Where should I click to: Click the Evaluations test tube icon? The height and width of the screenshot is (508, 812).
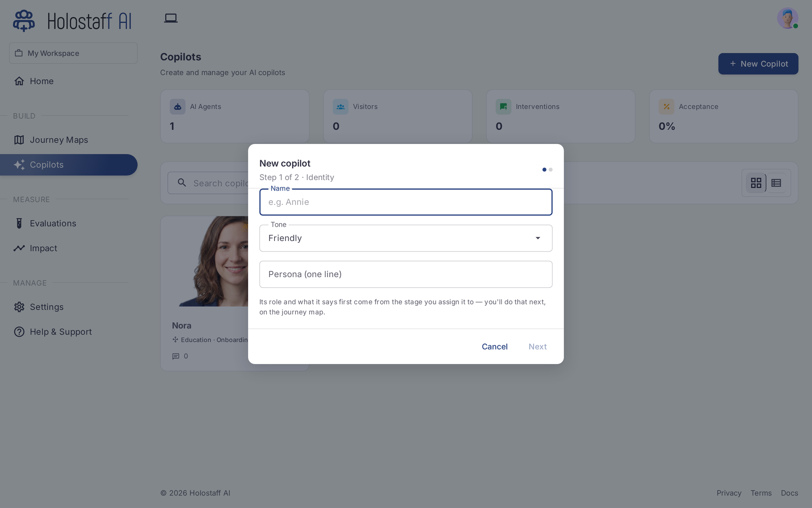point(19,223)
